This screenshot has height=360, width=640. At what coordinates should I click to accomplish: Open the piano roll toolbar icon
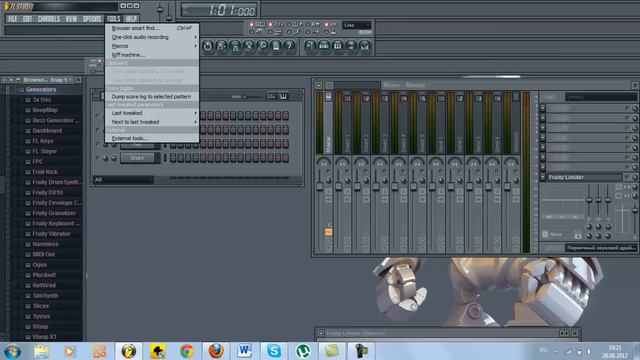(x=338, y=46)
